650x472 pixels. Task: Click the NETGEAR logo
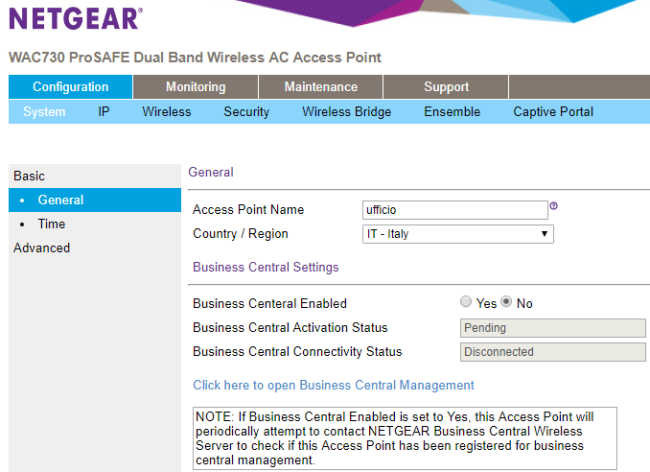pos(76,19)
